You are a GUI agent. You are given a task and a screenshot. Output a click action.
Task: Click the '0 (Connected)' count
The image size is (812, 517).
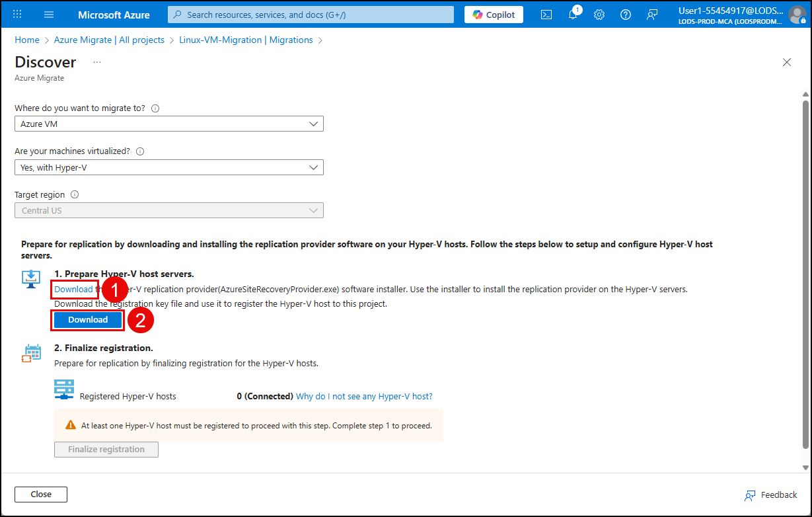coord(265,397)
